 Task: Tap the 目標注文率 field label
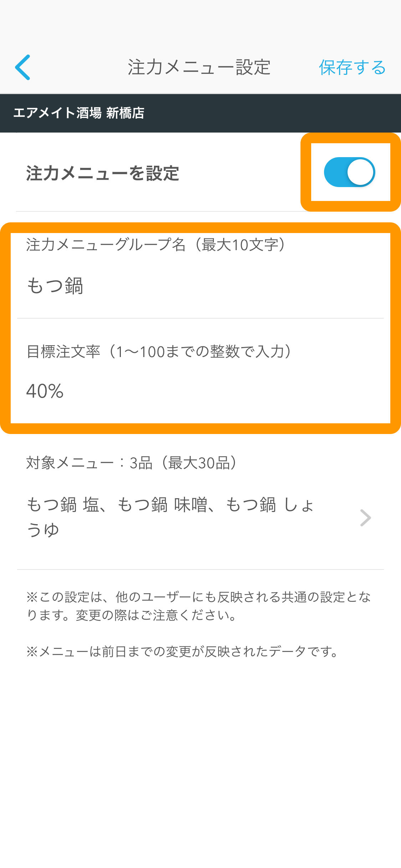[x=63, y=352]
